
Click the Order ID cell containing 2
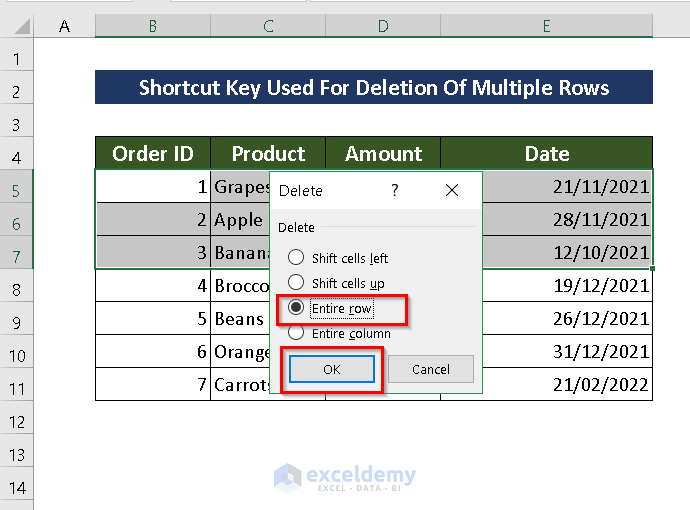coord(153,219)
